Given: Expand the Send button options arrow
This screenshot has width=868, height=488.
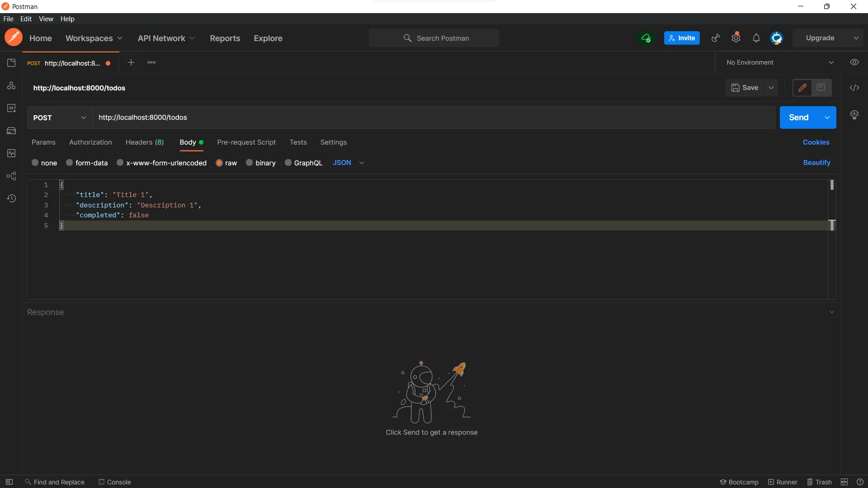Looking at the screenshot, I should 827,117.
